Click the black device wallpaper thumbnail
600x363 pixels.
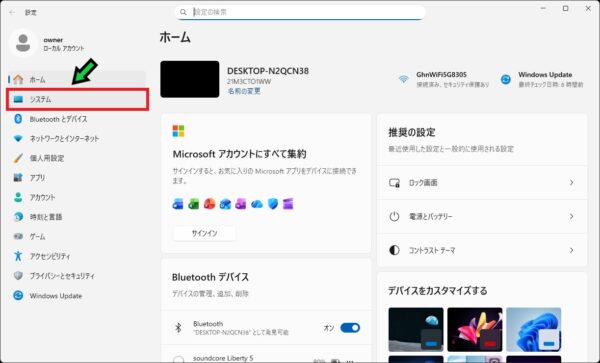(190, 79)
